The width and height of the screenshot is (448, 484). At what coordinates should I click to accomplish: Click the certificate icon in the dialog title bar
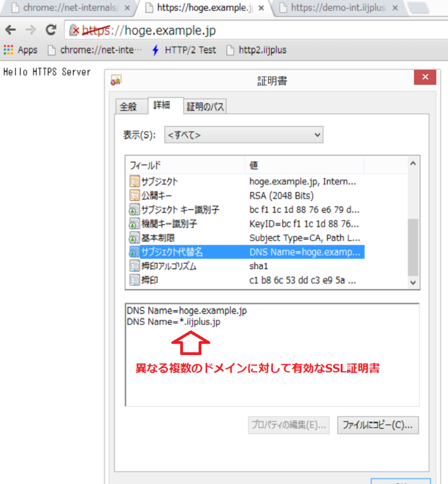[116, 80]
